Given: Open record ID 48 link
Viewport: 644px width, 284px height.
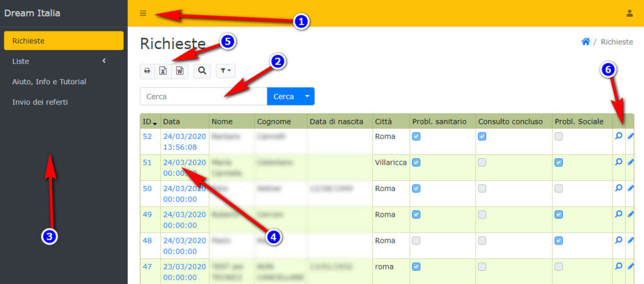Looking at the screenshot, I should point(147,240).
